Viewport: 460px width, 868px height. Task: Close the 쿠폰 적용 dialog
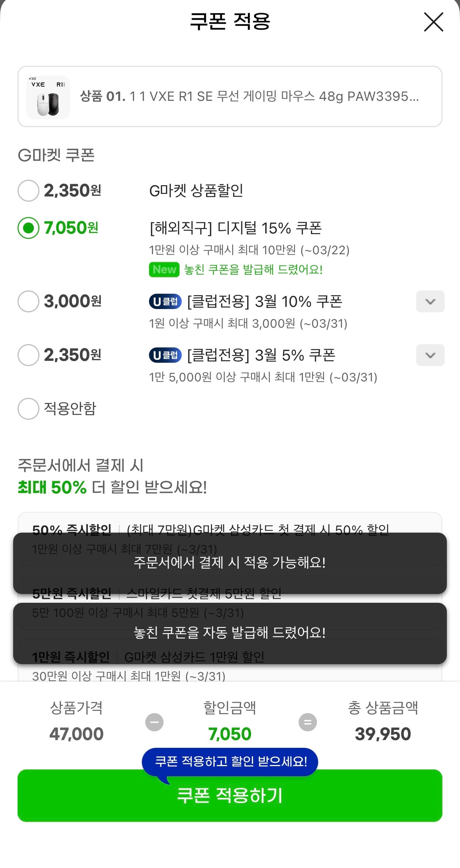coord(433,22)
